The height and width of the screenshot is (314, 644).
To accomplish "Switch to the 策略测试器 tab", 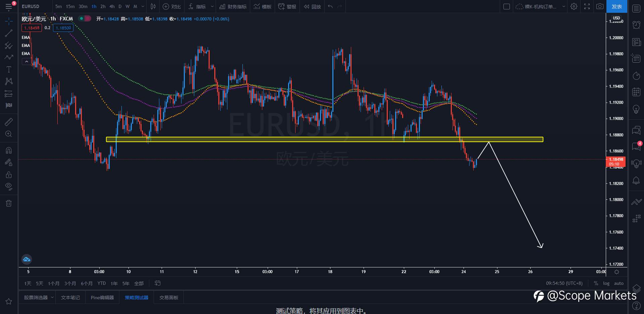I will click(137, 298).
